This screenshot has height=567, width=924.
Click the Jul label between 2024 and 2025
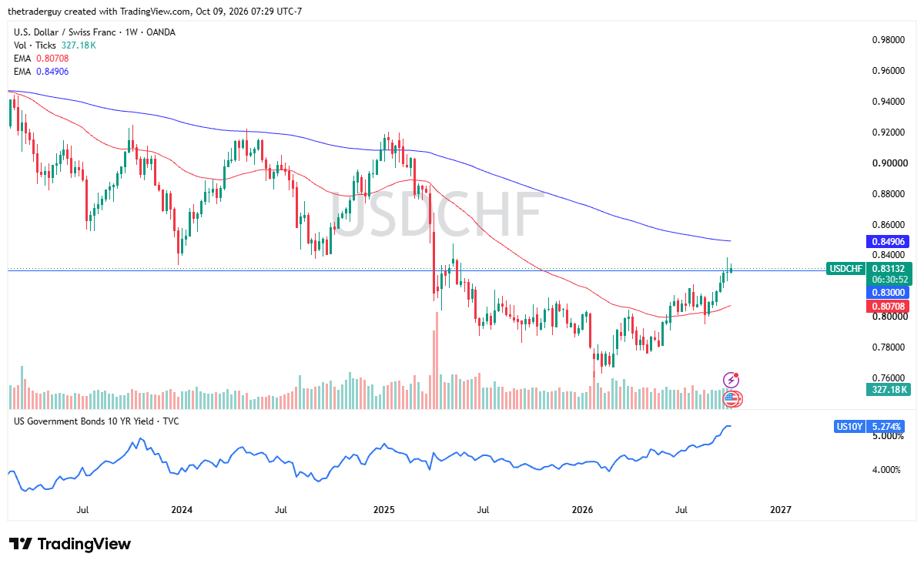click(x=282, y=510)
